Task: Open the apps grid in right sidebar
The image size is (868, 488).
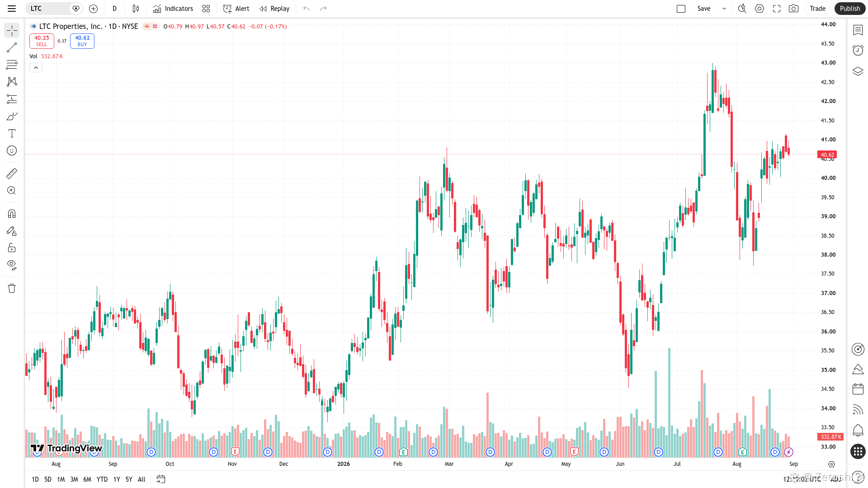Action: tap(858, 451)
